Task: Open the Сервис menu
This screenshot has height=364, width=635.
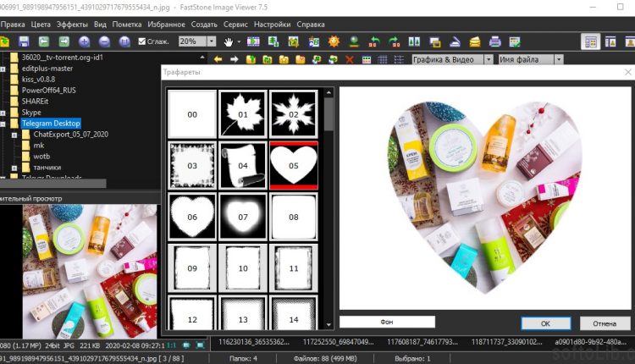Action: click(235, 25)
